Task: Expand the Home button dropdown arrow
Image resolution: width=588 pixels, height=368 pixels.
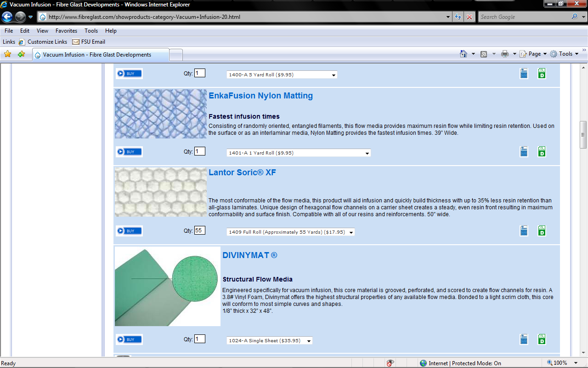Action: (473, 54)
